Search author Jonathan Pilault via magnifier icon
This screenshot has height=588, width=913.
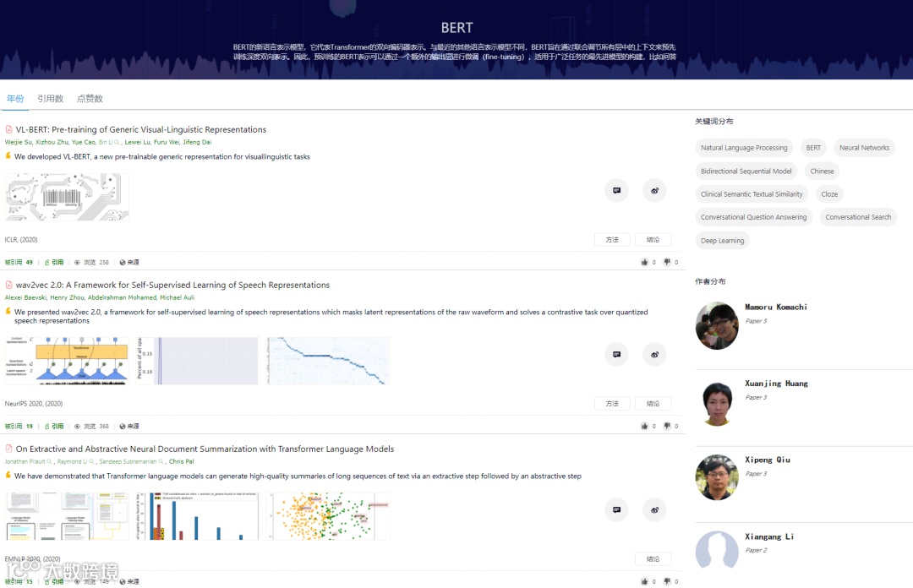point(50,461)
